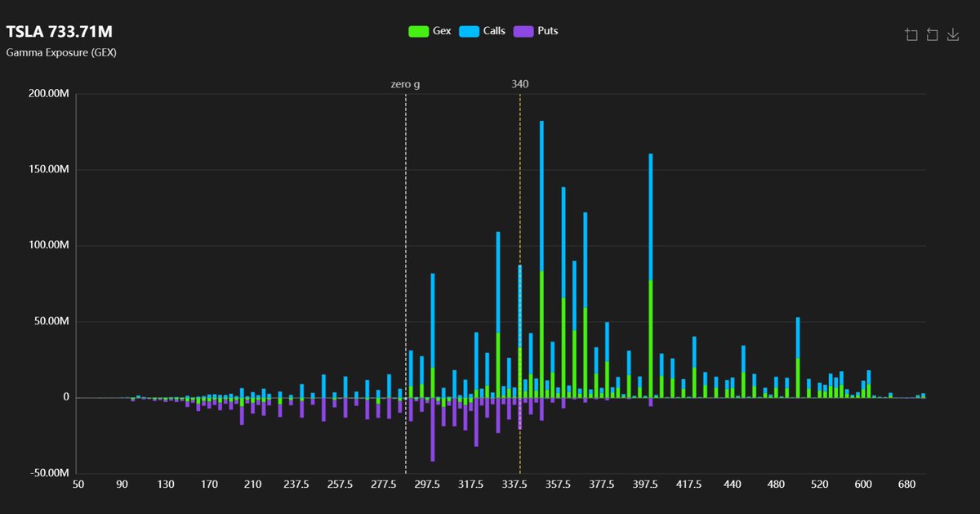The image size is (980, 514).
Task: Click the 'Gamma Exposure (GEX)' subtitle
Action: 61,53
